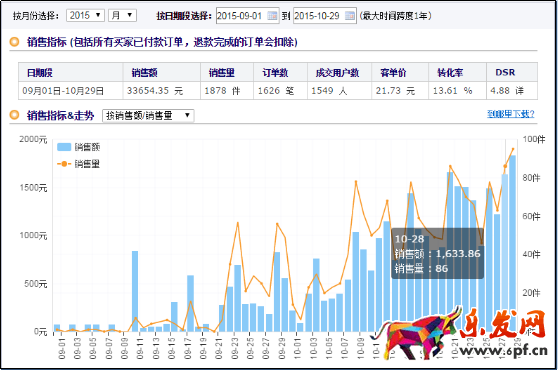This screenshot has height=371, width=558.
Task: Click the 10-29 final sales bar
Action: click(x=513, y=243)
